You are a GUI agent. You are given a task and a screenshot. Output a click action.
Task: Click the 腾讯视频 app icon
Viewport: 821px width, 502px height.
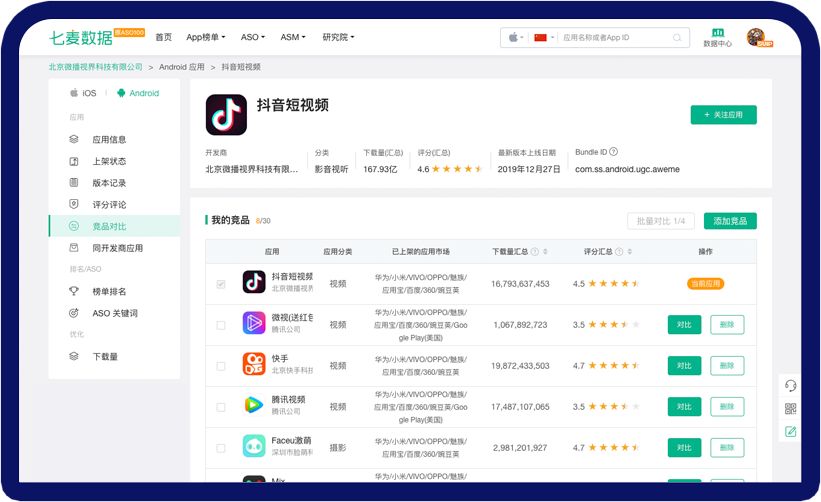pyautogui.click(x=254, y=405)
